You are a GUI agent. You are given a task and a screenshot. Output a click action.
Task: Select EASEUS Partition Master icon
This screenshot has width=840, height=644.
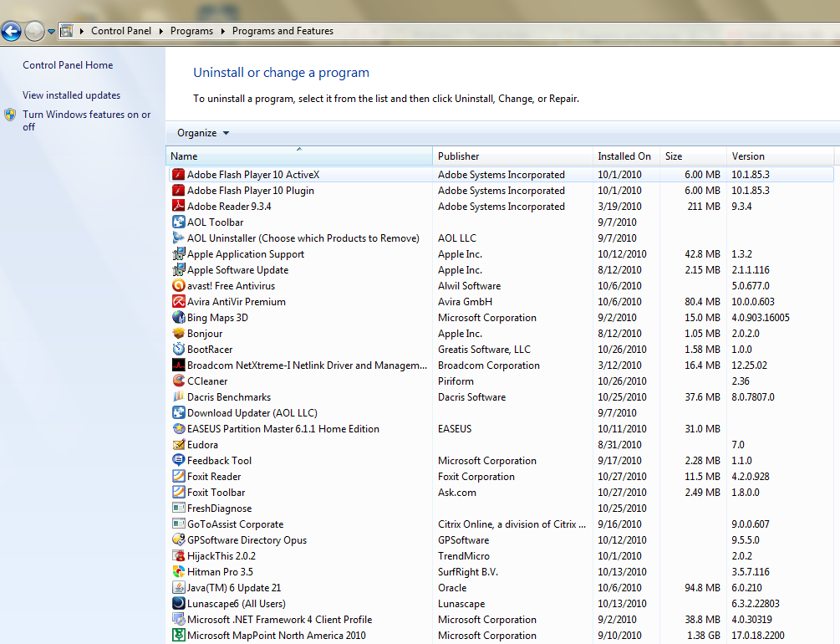coord(178,428)
